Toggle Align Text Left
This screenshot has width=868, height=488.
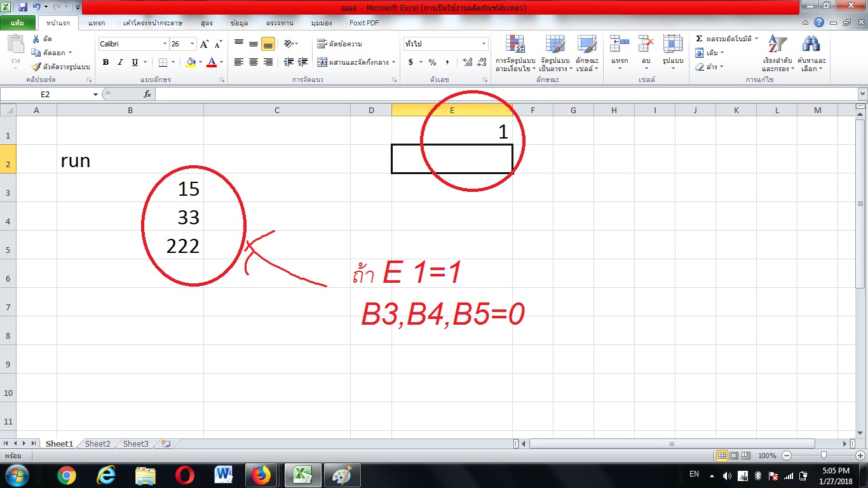tap(239, 62)
